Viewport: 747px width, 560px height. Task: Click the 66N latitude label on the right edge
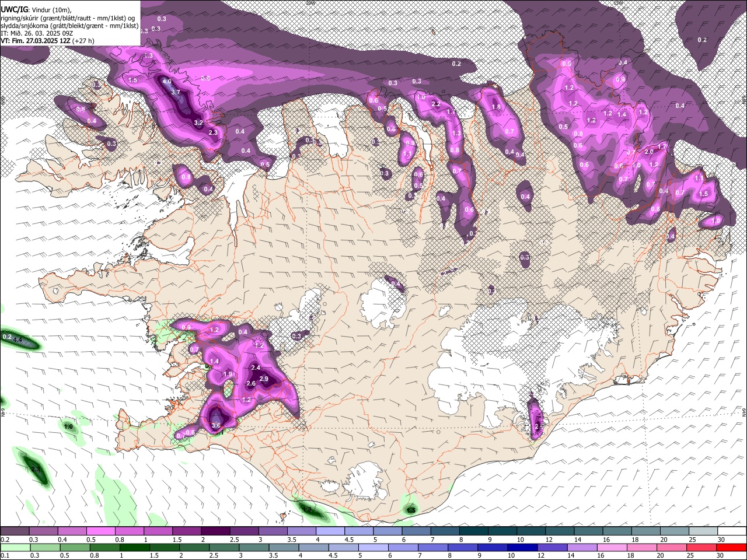(744, 100)
